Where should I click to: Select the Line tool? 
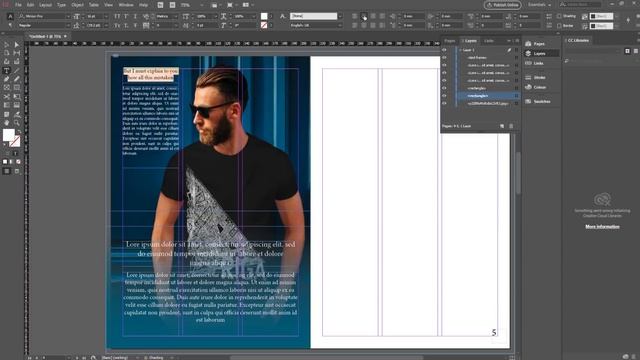(16, 71)
